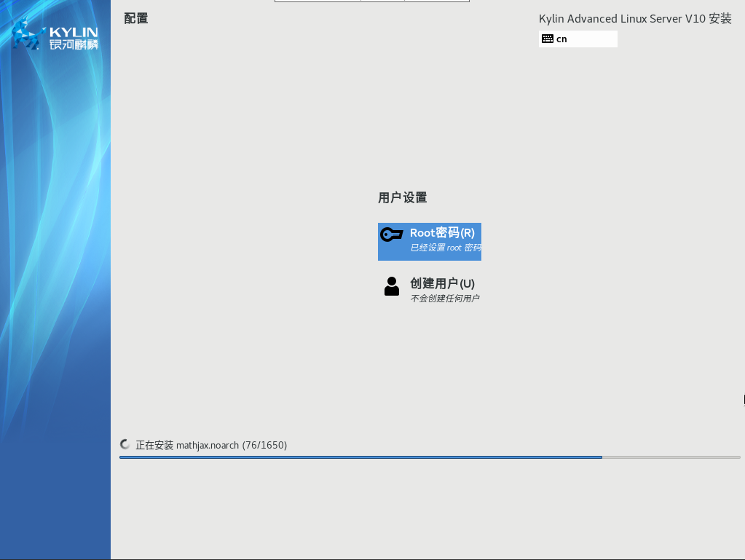745x560 pixels.
Task: Click the partial bar at the top edge
Action: point(371,1)
